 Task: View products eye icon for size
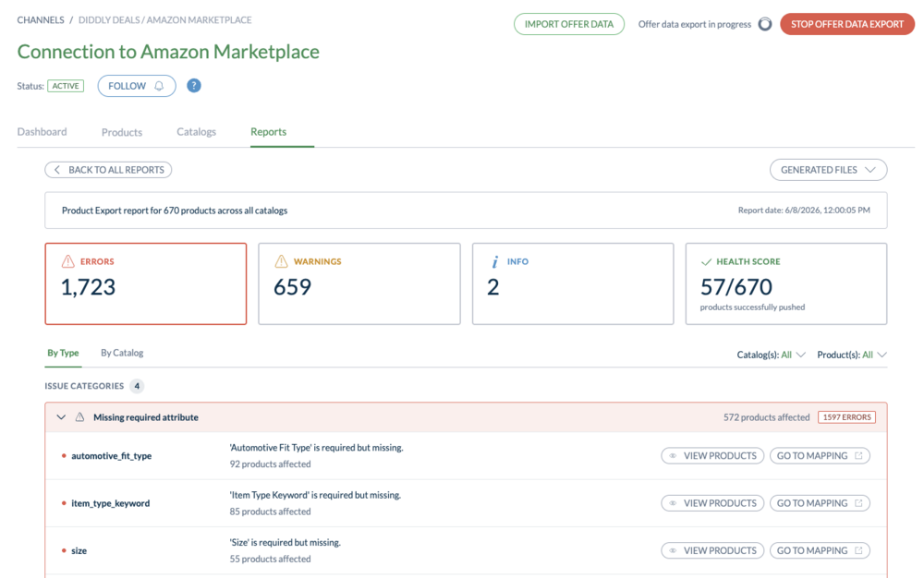(x=673, y=551)
